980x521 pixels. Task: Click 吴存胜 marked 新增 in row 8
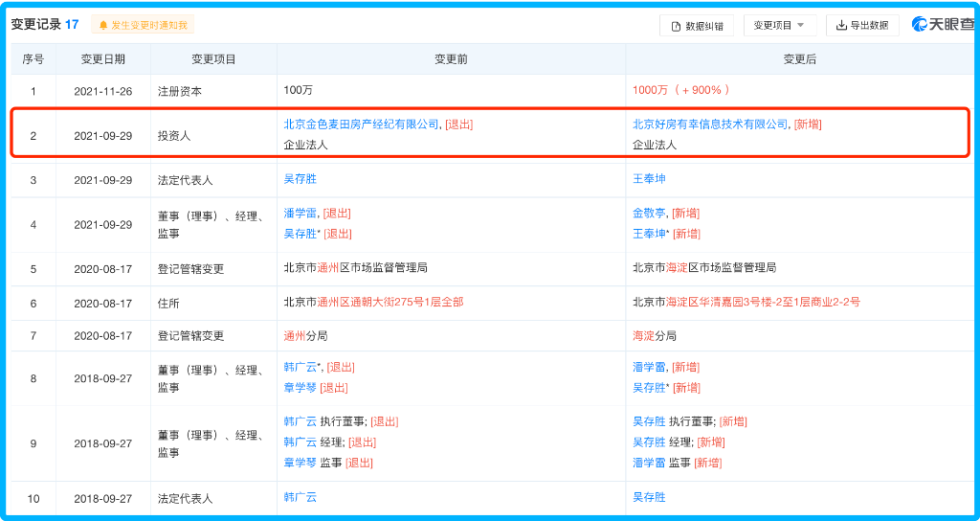(x=649, y=388)
